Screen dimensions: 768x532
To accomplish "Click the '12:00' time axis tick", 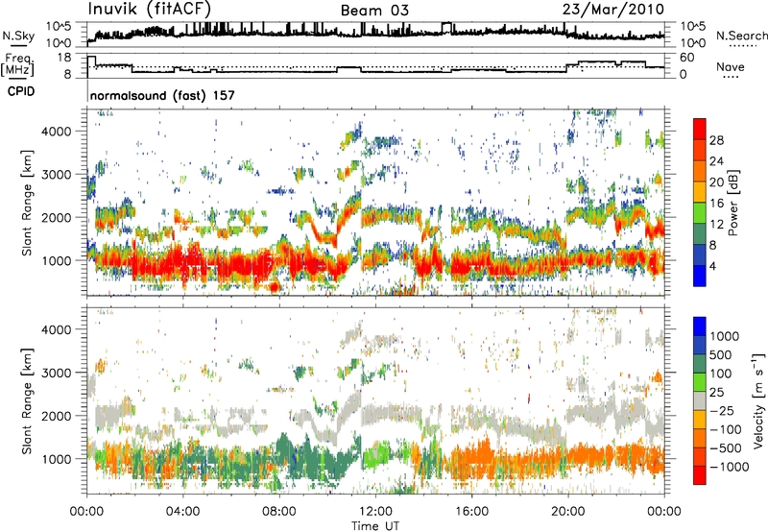I will pos(375,512).
